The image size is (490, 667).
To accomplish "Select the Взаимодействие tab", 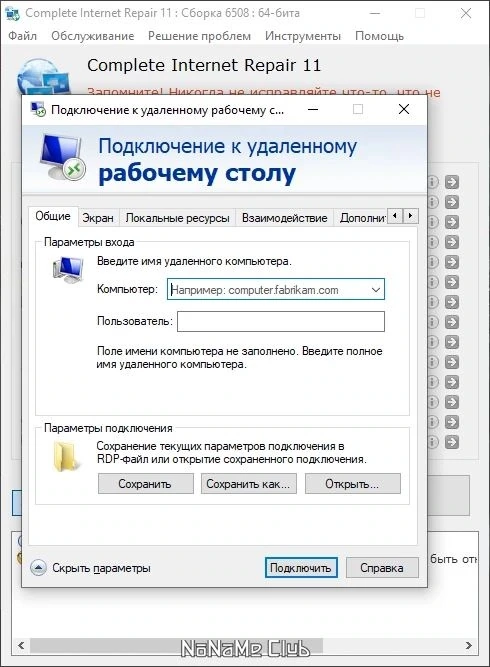I will tap(284, 218).
